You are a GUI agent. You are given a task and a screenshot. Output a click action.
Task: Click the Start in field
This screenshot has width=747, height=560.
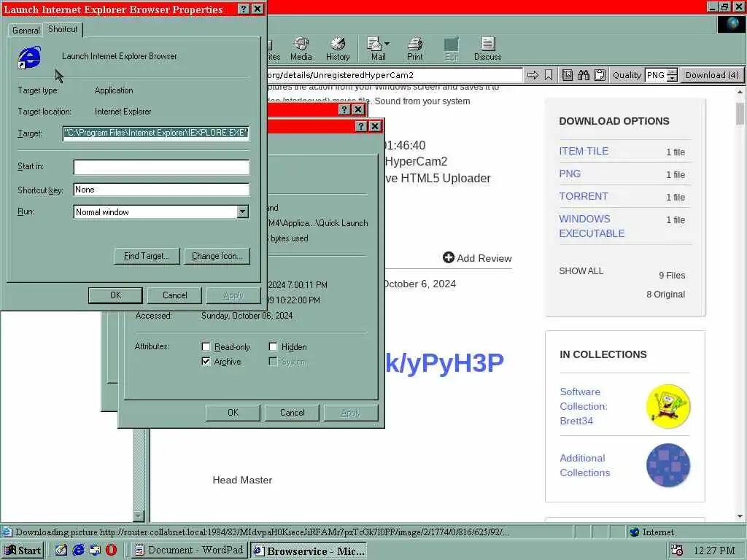[x=161, y=167]
